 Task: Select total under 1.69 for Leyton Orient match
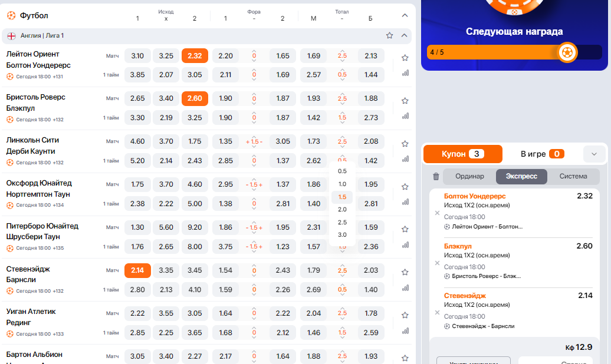(x=314, y=56)
